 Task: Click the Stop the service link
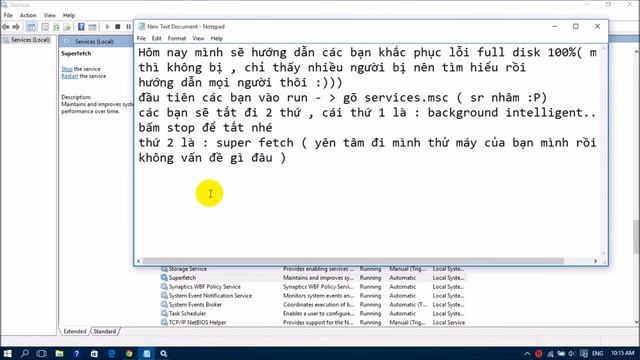click(67, 69)
